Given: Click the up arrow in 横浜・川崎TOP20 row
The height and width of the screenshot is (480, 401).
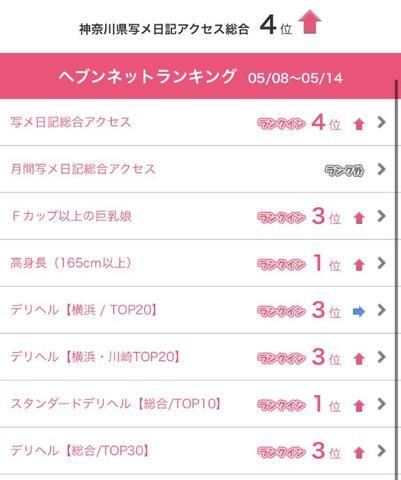Looking at the screenshot, I should (x=359, y=359).
